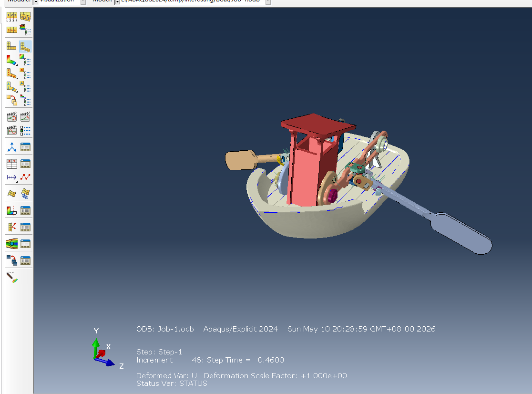Create Coordinate System tool
The height and width of the screenshot is (394, 532).
coord(11,147)
